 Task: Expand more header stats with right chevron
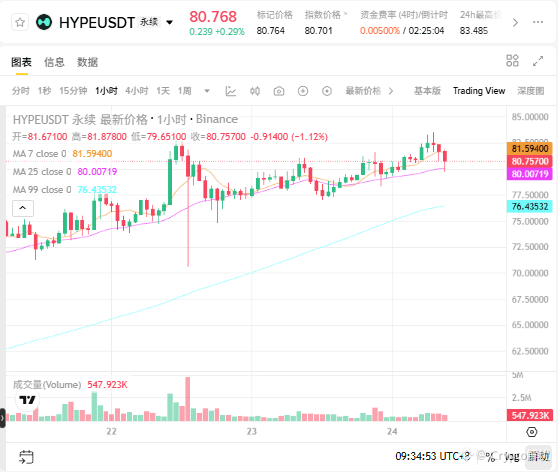pos(515,23)
